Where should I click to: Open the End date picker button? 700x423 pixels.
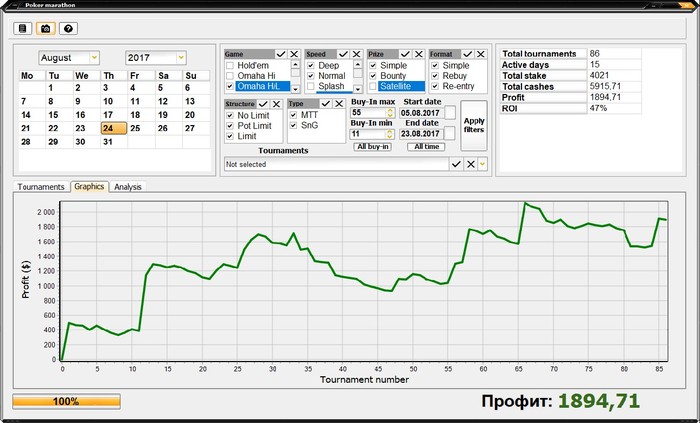click(450, 133)
